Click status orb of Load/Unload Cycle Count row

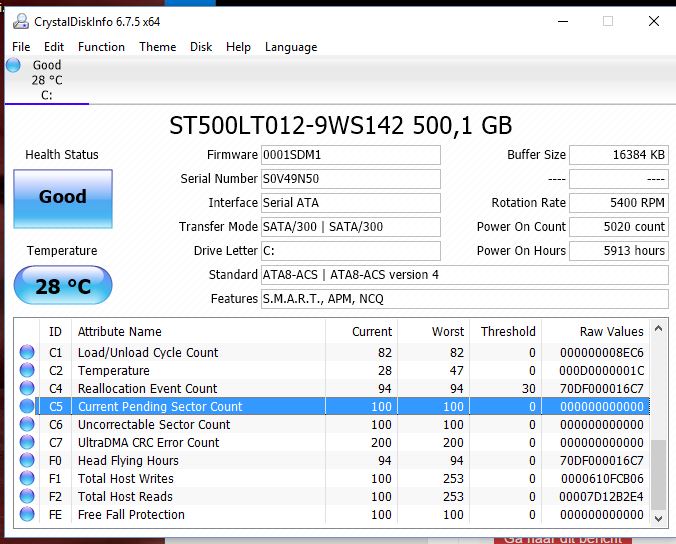click(x=27, y=352)
